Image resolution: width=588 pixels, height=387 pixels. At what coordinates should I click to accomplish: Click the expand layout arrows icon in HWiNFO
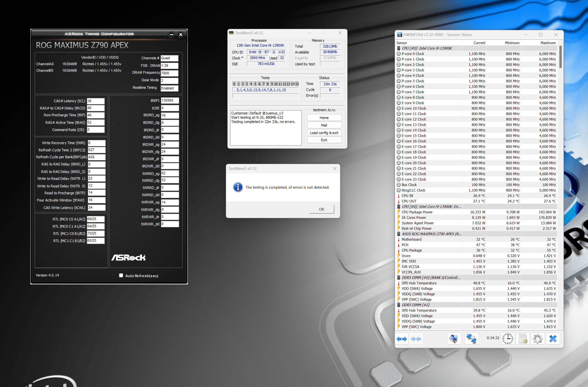pyautogui.click(x=402, y=339)
